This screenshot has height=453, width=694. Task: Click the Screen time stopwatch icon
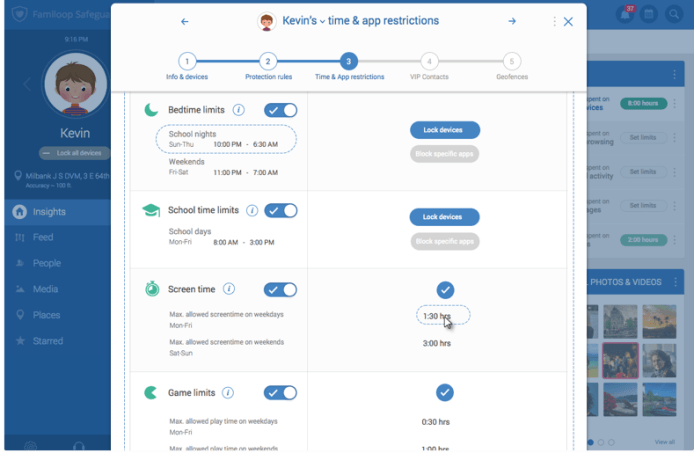pos(152,289)
